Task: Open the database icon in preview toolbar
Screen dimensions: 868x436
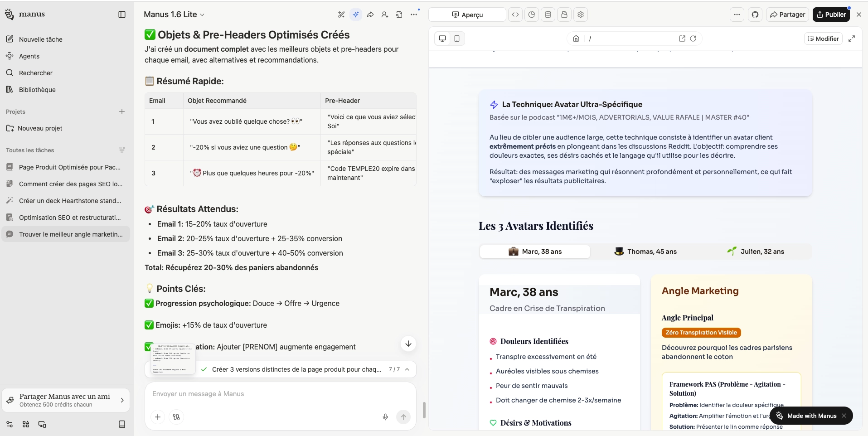Action: tap(548, 15)
